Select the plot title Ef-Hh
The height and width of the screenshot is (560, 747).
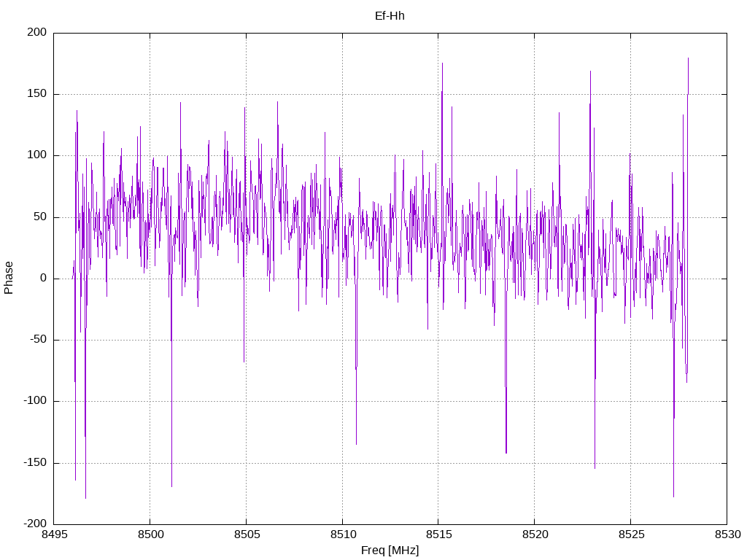[390, 16]
